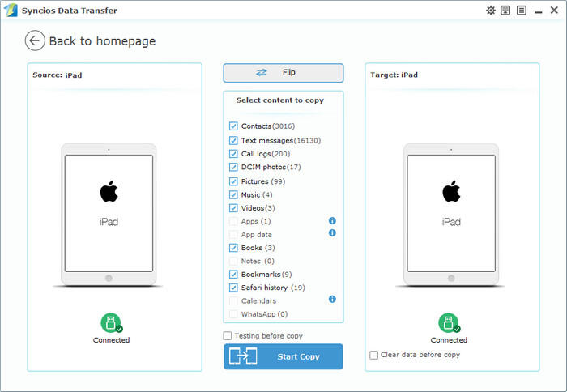
Task: Open the menu list icon in title bar
Action: (522, 11)
